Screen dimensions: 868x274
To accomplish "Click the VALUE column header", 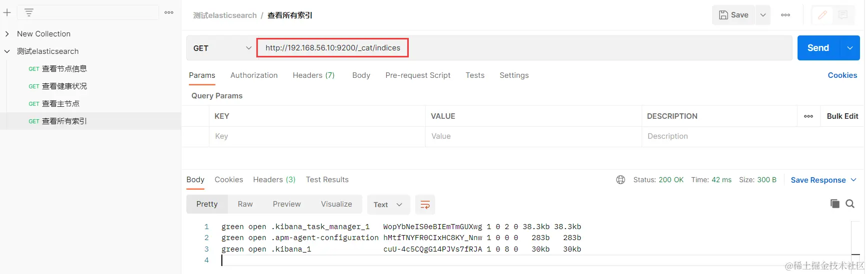I will tap(443, 116).
